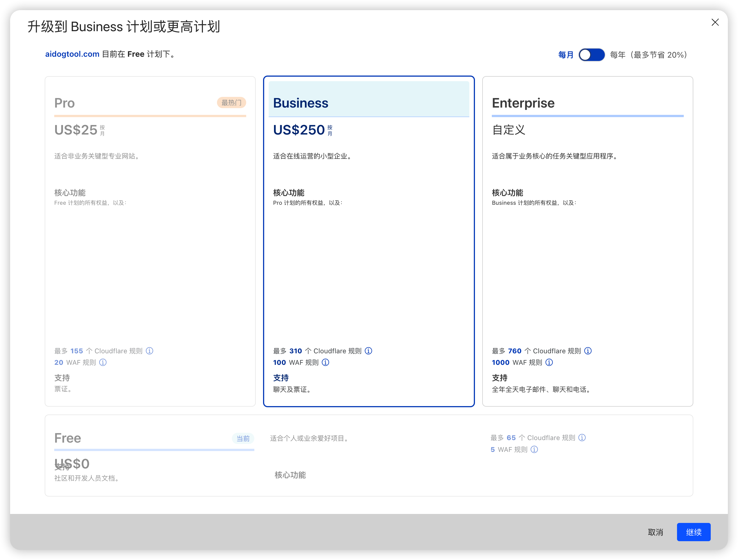
Task: Show info for Enterprise 1000 WAF rules
Action: 549,362
